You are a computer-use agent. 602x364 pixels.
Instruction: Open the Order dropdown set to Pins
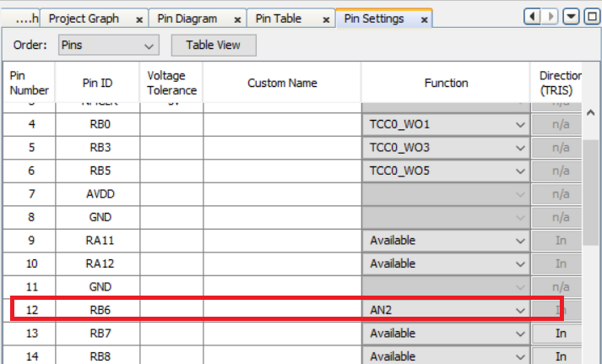(x=108, y=46)
